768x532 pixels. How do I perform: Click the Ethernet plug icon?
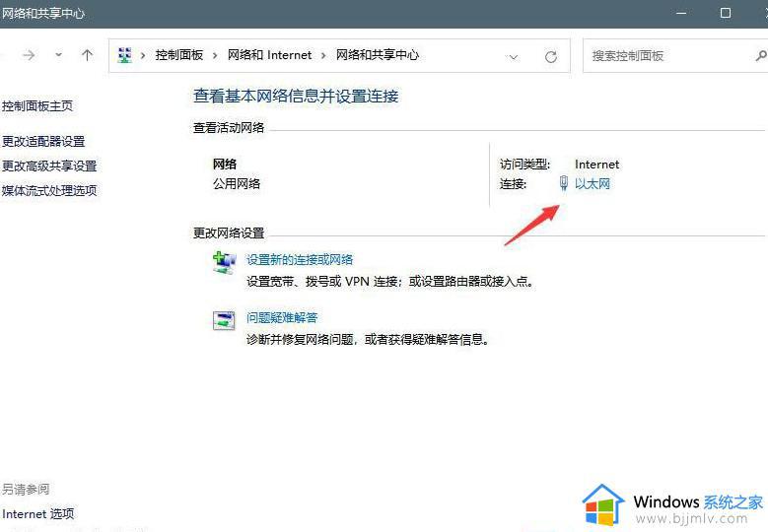tap(564, 183)
